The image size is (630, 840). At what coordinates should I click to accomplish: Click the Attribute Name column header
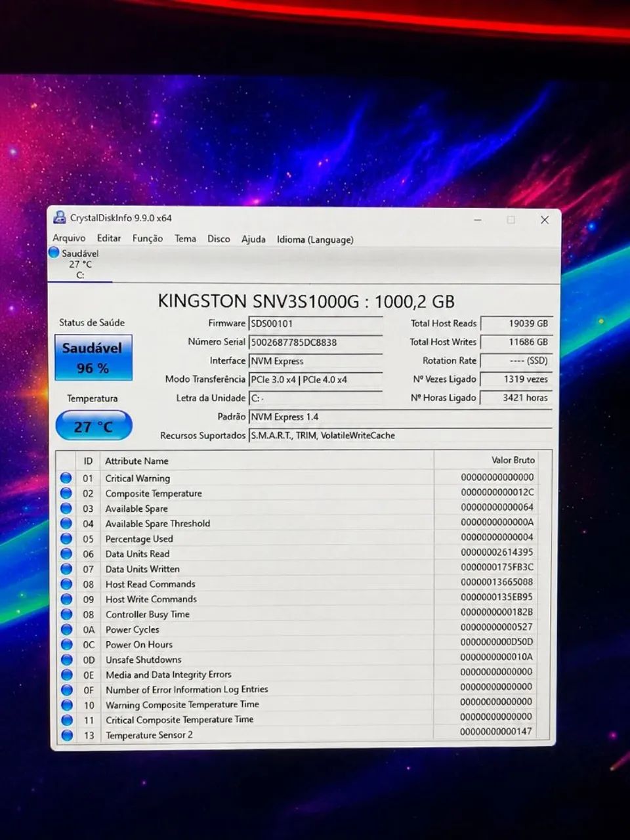pos(136,461)
